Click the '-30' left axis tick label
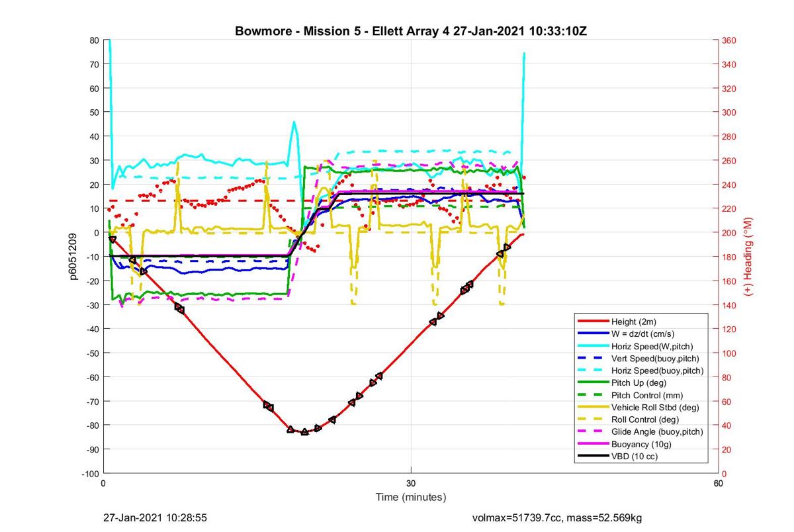The image size is (794, 532). pyautogui.click(x=92, y=305)
